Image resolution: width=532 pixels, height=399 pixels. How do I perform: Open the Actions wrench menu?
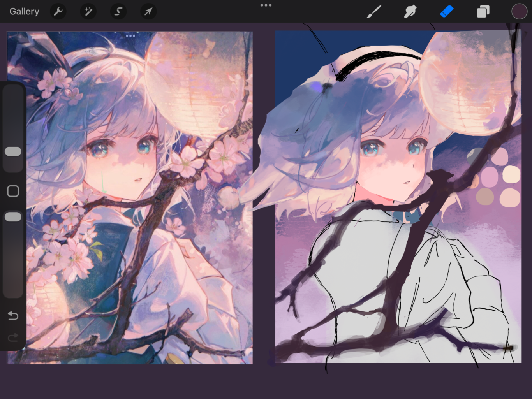click(x=58, y=12)
